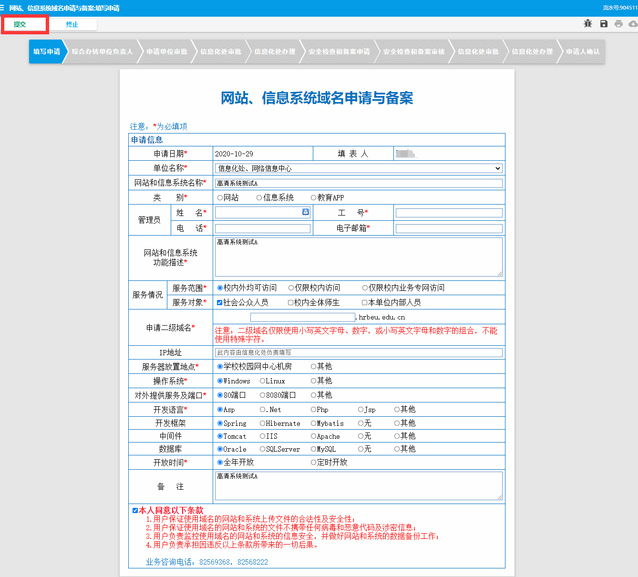
Task: Select Linux as the operating system
Action: point(262,381)
